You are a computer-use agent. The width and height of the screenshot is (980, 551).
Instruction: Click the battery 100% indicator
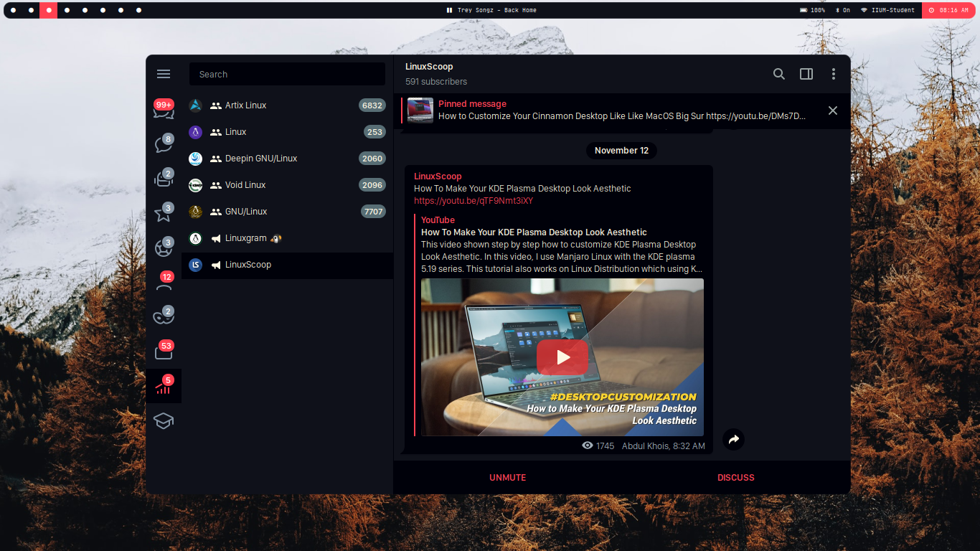813,10
